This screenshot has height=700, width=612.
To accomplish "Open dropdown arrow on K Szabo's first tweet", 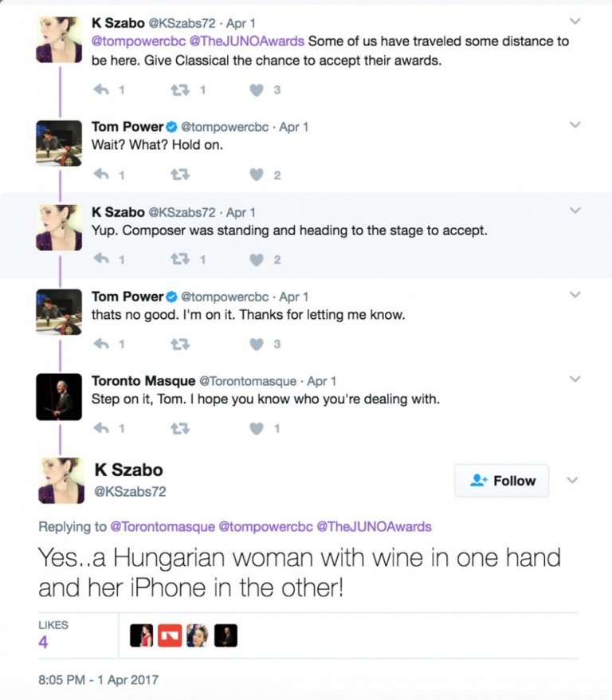I will (575, 22).
